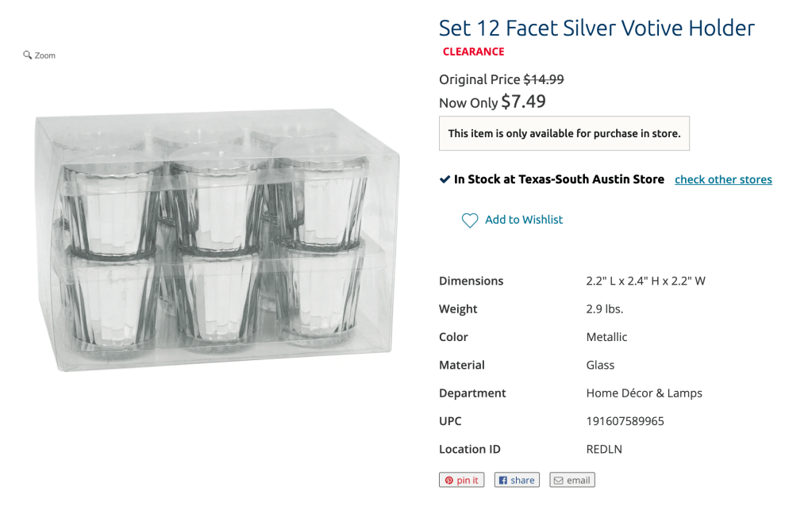Click the envelope email icon
This screenshot has width=812, height=529.
pos(559,481)
